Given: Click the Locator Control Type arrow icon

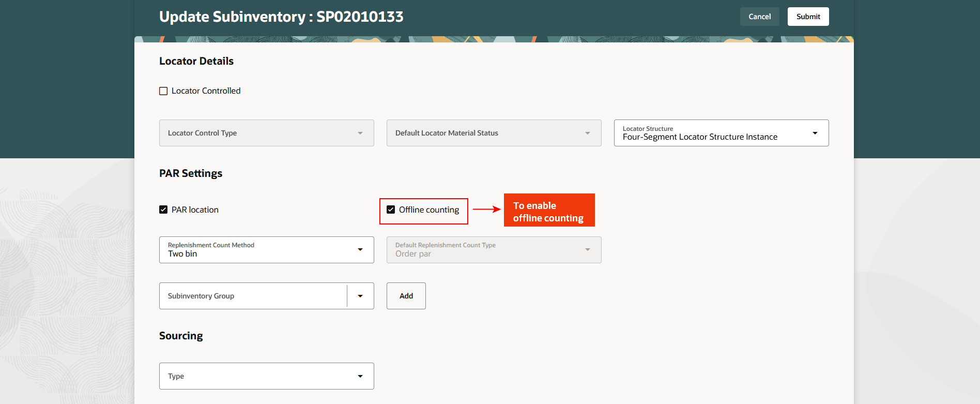Looking at the screenshot, I should pyautogui.click(x=360, y=133).
